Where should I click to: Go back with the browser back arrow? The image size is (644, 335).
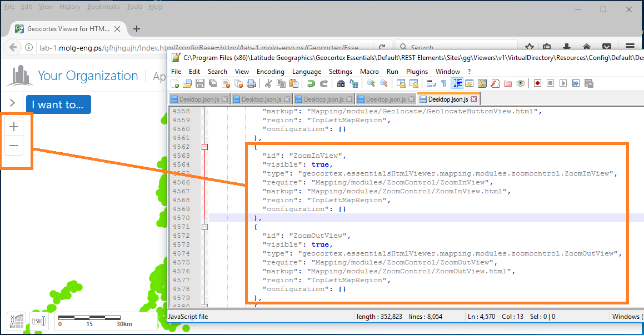click(x=13, y=47)
